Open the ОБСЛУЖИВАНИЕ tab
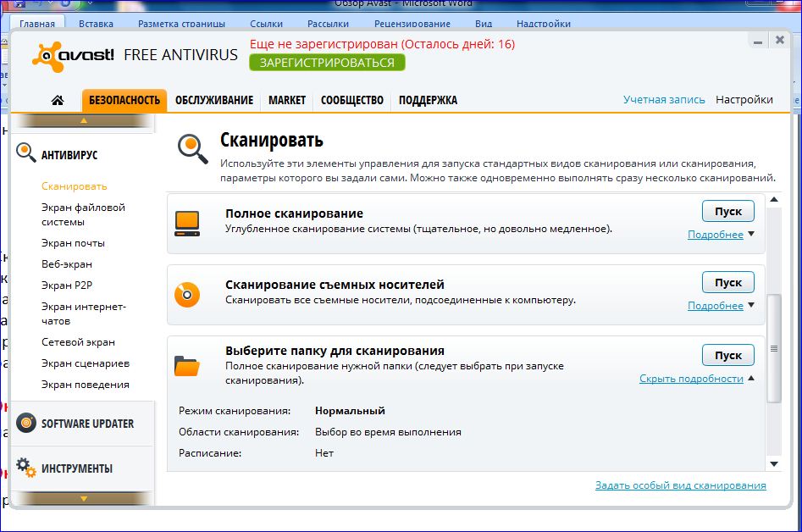The height and width of the screenshot is (532, 802). (214, 100)
